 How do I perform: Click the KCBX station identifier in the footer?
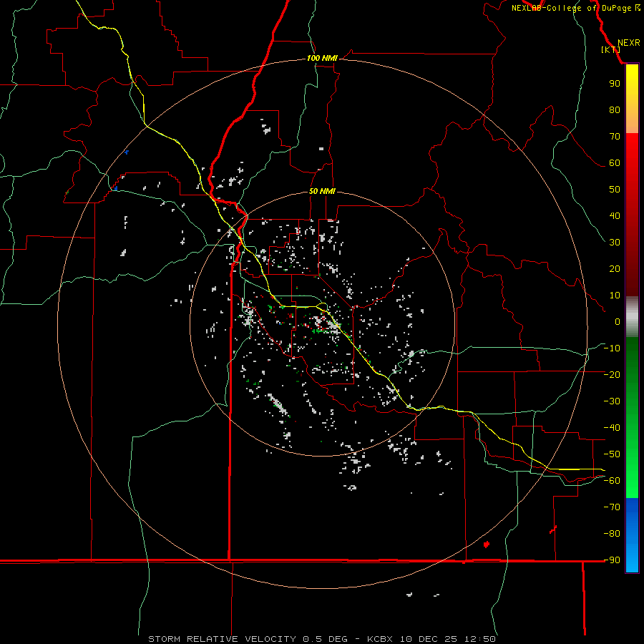[x=380, y=639]
